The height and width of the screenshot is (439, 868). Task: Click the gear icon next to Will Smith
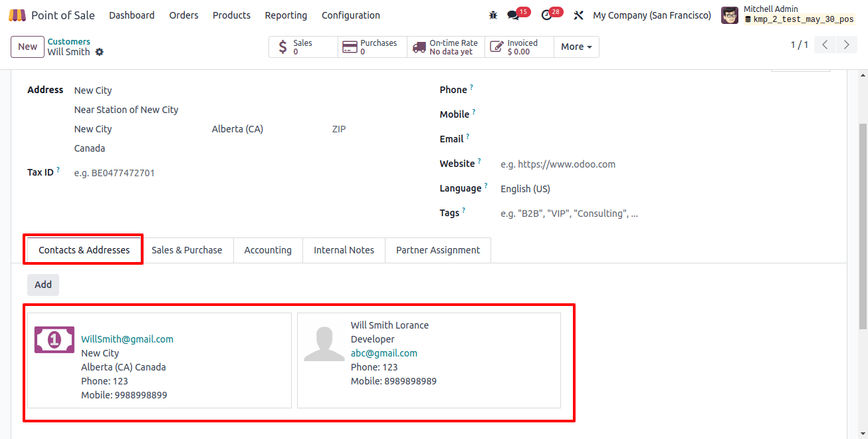[100, 52]
